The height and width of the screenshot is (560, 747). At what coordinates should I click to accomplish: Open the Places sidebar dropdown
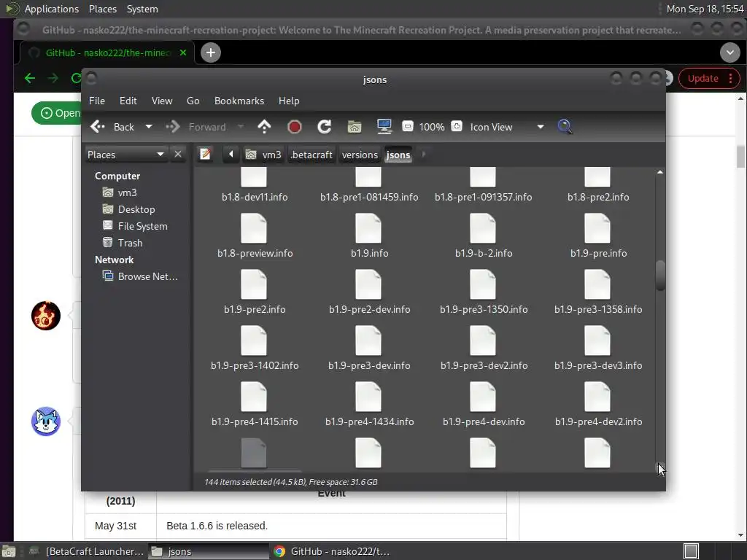(125, 155)
